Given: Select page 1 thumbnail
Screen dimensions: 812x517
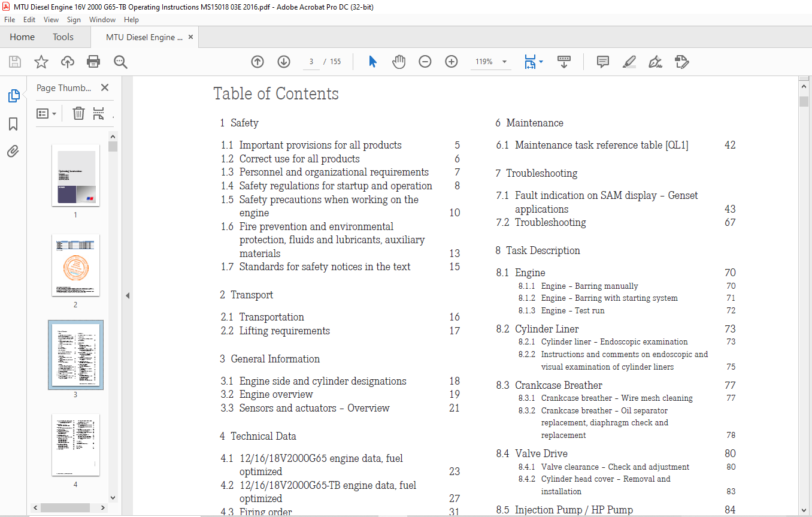Looking at the screenshot, I should (75, 175).
